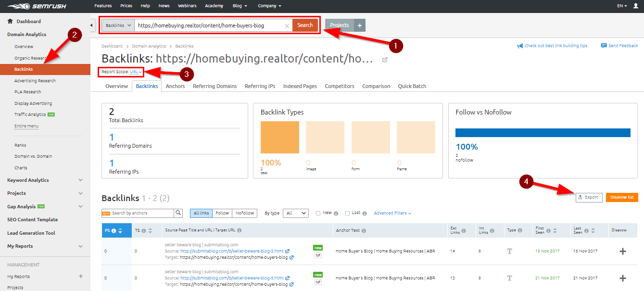Switch to the Indexed Pages tab
The height and width of the screenshot is (291, 644).
(300, 86)
